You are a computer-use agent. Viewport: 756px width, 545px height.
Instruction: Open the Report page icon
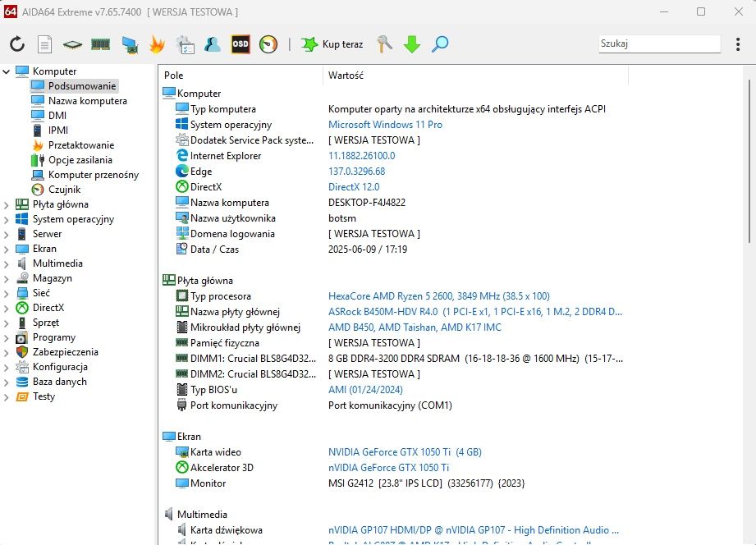(44, 44)
